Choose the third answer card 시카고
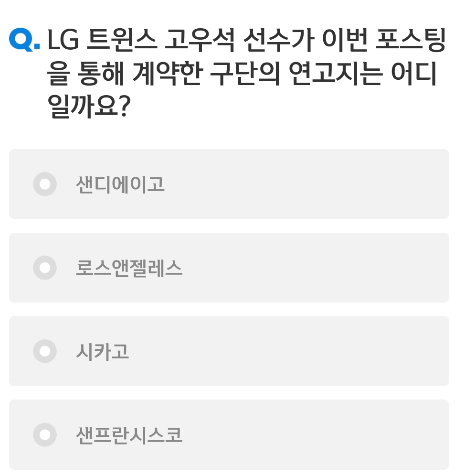Screen dimensions: 455x476 [x=229, y=351]
